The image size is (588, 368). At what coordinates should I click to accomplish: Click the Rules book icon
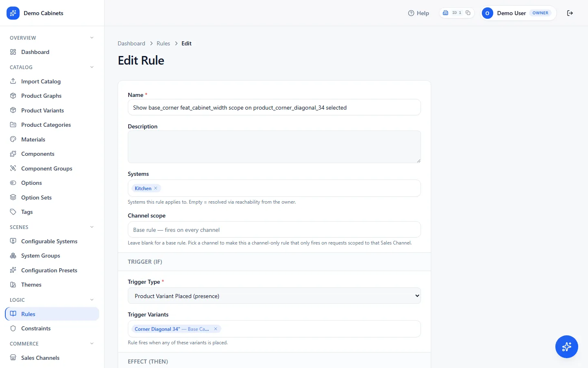[13, 314]
